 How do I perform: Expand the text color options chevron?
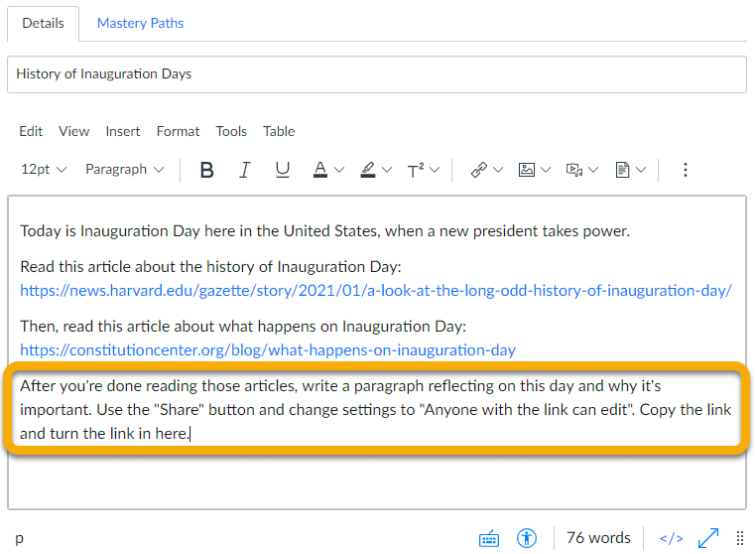pyautogui.click(x=339, y=170)
